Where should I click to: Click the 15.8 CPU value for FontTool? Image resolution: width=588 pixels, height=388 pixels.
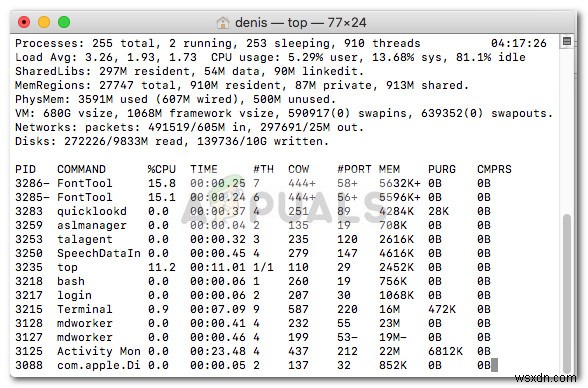[x=162, y=183]
